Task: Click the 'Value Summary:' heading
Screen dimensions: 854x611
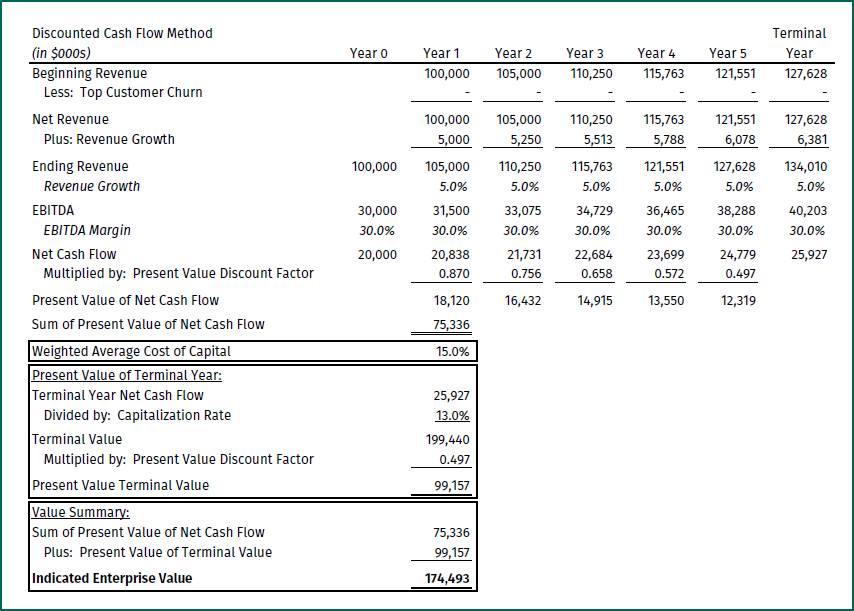Action: 81,512
